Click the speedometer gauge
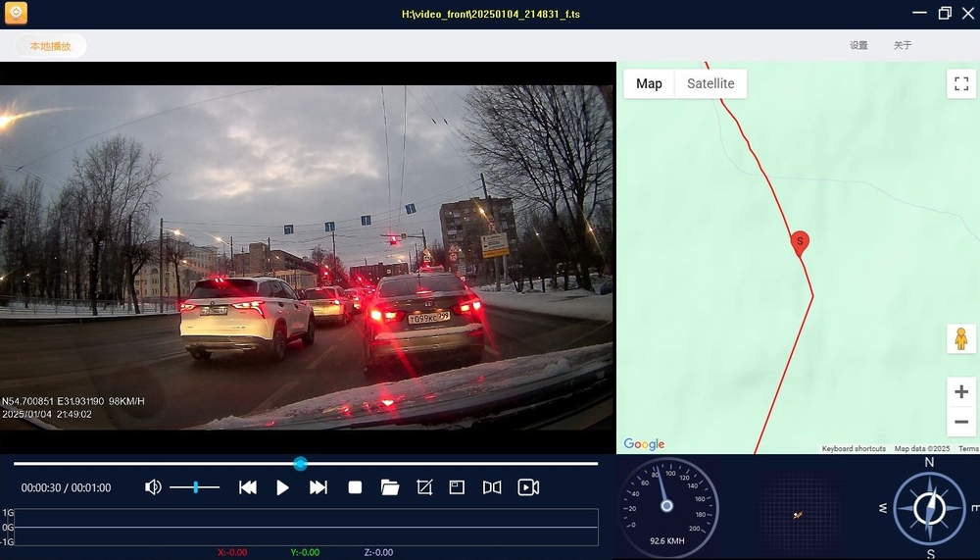 pos(666,505)
